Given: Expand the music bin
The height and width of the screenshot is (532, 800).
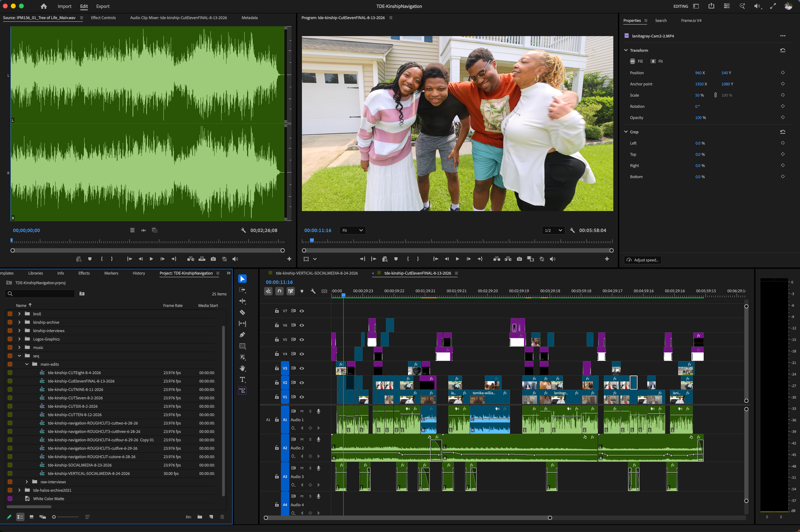Looking at the screenshot, I should point(19,348).
